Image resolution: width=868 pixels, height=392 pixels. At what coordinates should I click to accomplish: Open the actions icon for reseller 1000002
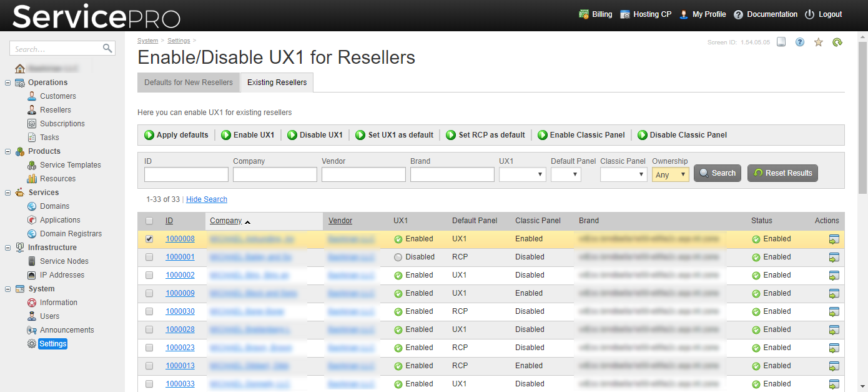pyautogui.click(x=834, y=275)
